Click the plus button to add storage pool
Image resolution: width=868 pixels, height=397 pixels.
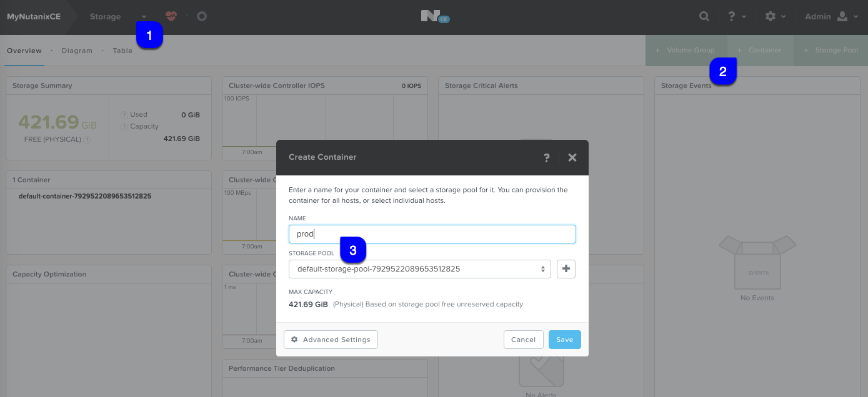(566, 269)
